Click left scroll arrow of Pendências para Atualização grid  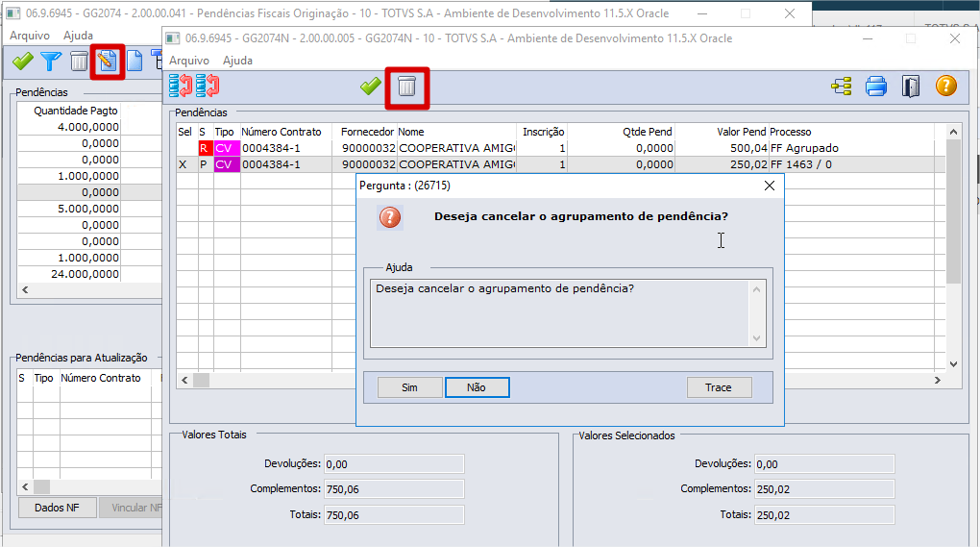click(25, 486)
